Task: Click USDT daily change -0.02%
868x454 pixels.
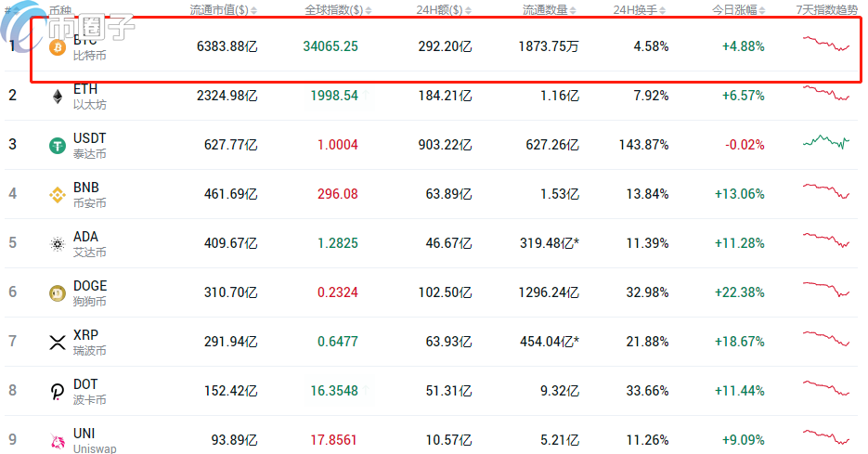Action: tap(745, 145)
